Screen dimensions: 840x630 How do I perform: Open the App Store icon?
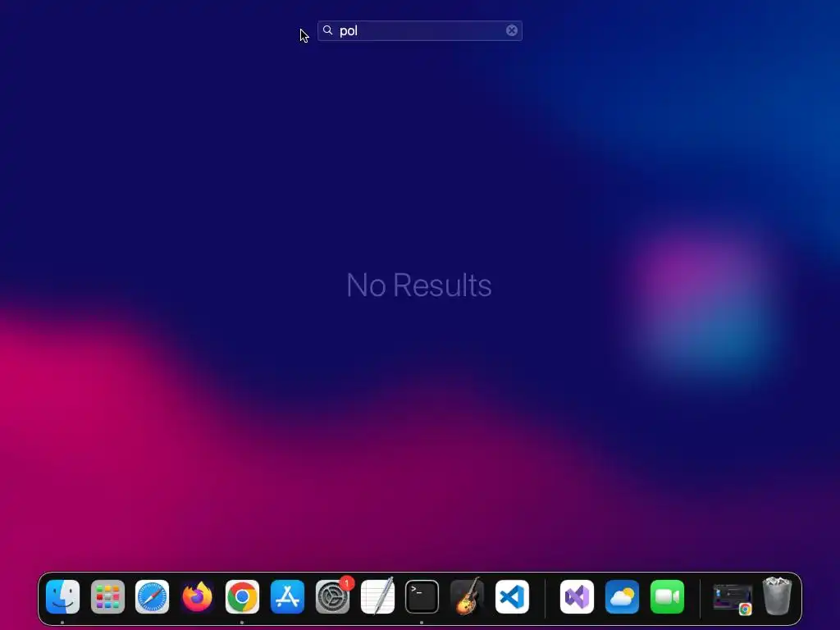coord(287,596)
